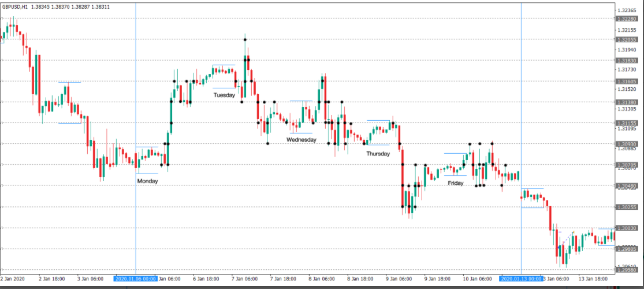The width and height of the screenshot is (644, 289).
Task: Select the 2020.01.13 00:00 date marker
Action: click(520, 279)
